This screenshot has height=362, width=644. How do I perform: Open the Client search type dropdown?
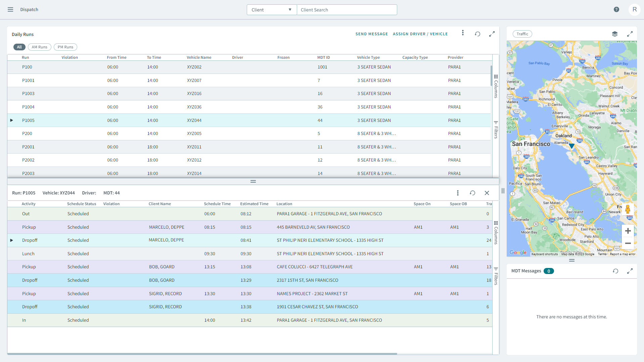pyautogui.click(x=271, y=10)
